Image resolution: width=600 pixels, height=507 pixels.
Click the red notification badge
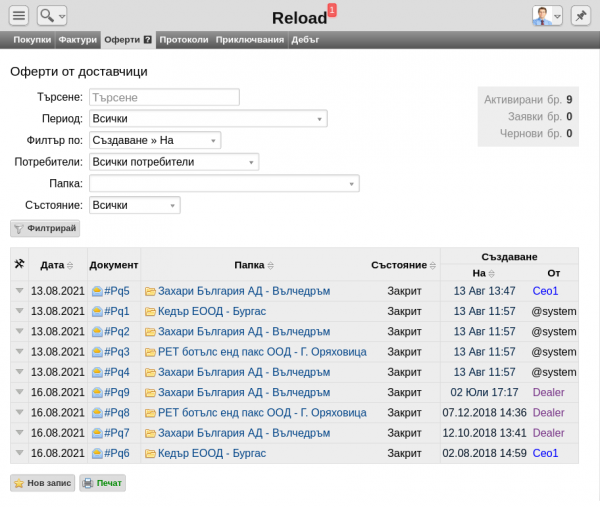pyautogui.click(x=332, y=9)
